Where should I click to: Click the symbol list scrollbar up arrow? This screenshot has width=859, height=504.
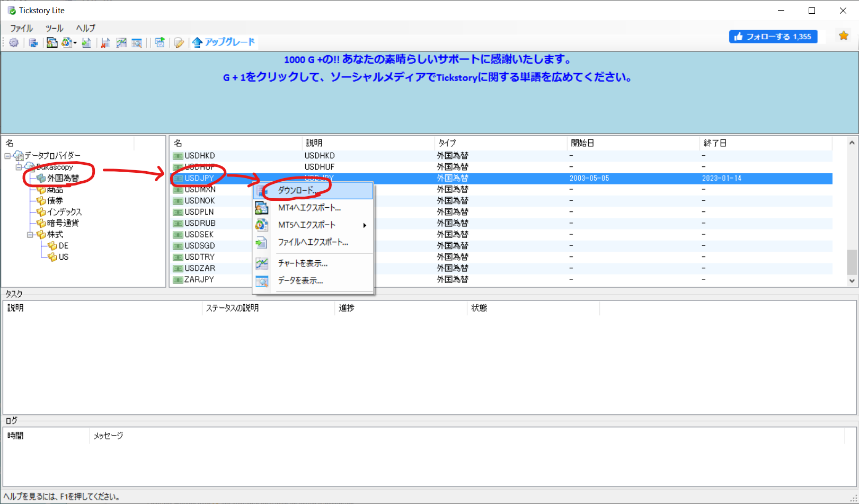click(852, 143)
